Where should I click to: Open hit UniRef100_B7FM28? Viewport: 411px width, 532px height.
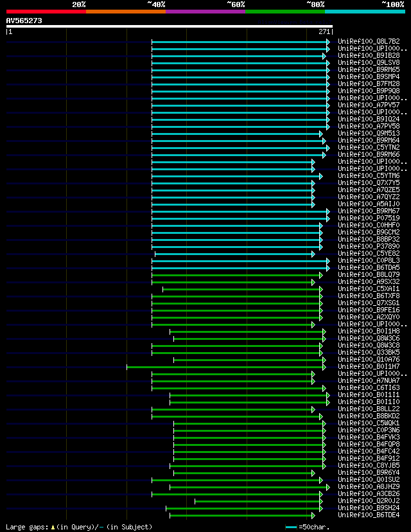[x=369, y=84]
